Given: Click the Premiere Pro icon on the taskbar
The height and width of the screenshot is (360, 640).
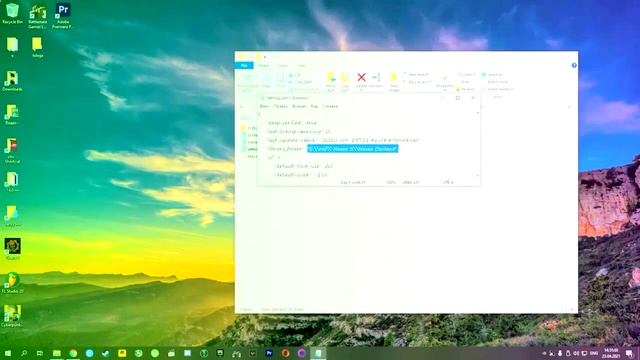Looking at the screenshot, I should point(269,353).
